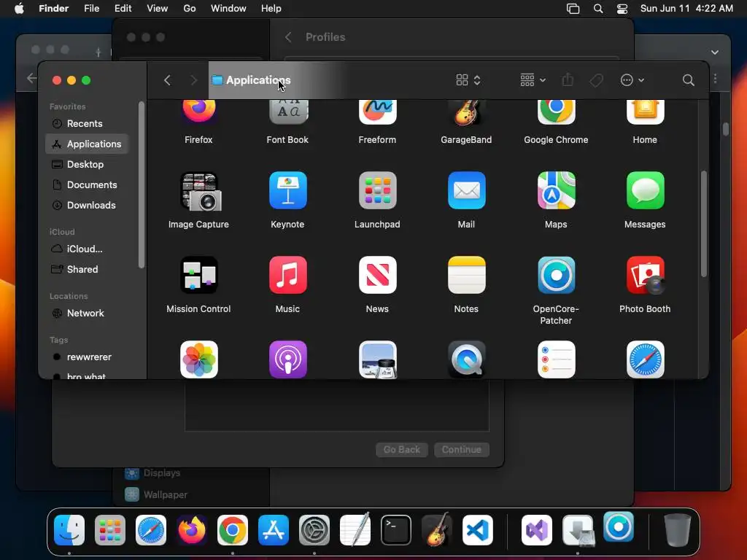Select the GarageBand app in Applications
The image size is (747, 560).
point(466,112)
